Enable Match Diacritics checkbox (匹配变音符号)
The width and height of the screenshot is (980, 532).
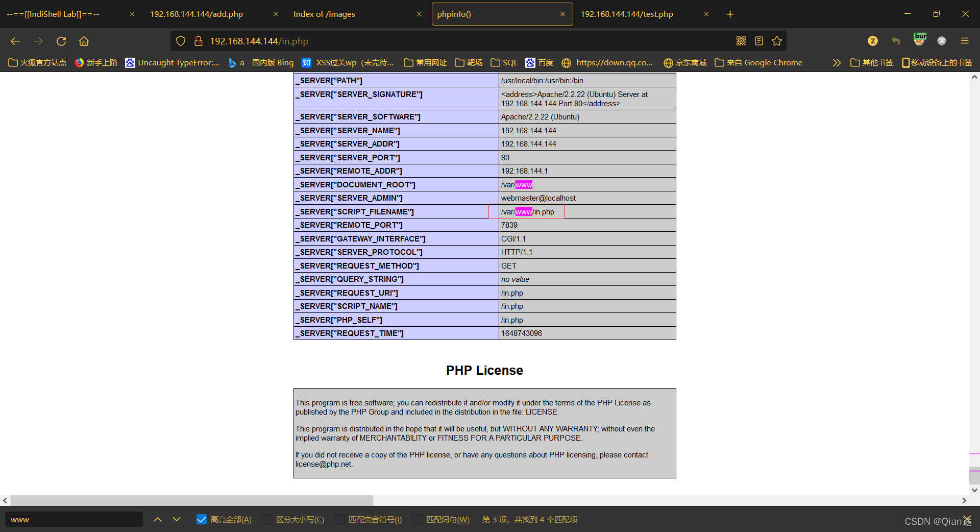point(339,519)
